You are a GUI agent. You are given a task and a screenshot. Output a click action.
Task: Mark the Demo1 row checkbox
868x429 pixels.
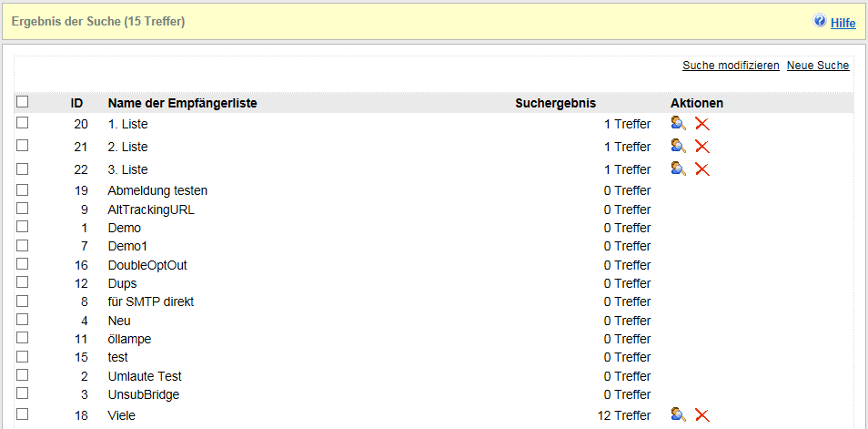tap(23, 245)
